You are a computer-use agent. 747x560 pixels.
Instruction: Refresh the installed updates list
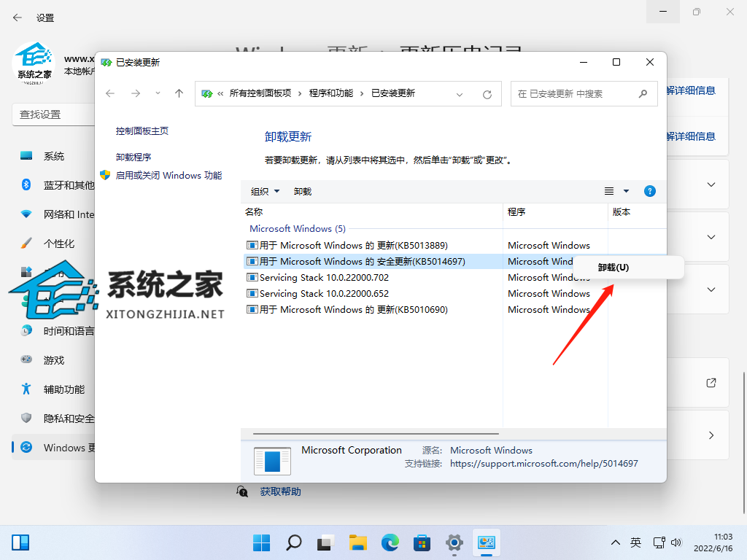click(x=487, y=94)
